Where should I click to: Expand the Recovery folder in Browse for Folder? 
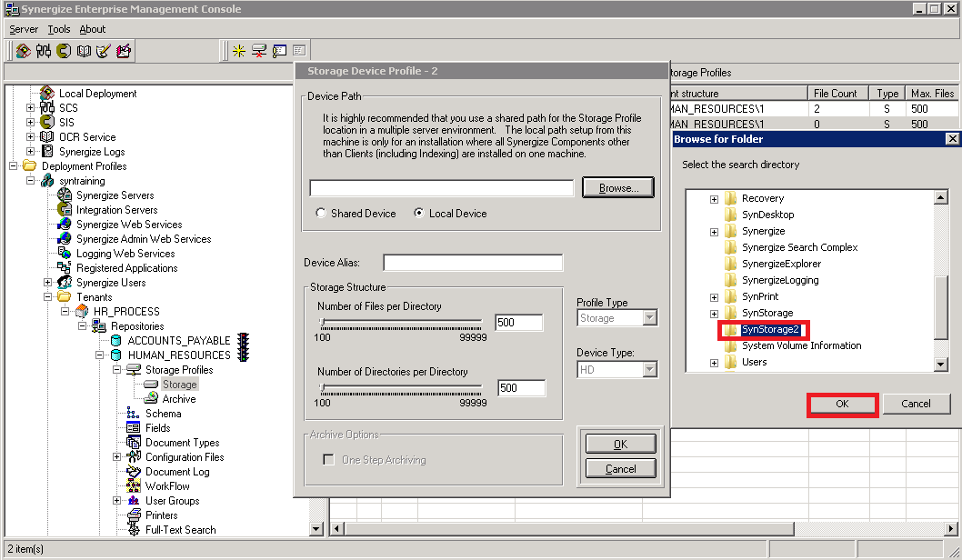click(x=714, y=199)
